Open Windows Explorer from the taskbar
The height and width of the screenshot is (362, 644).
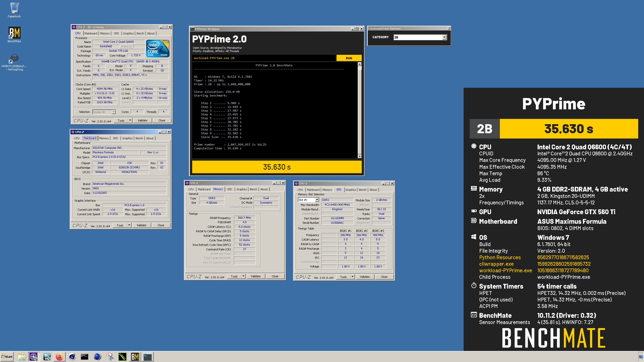pos(22,357)
